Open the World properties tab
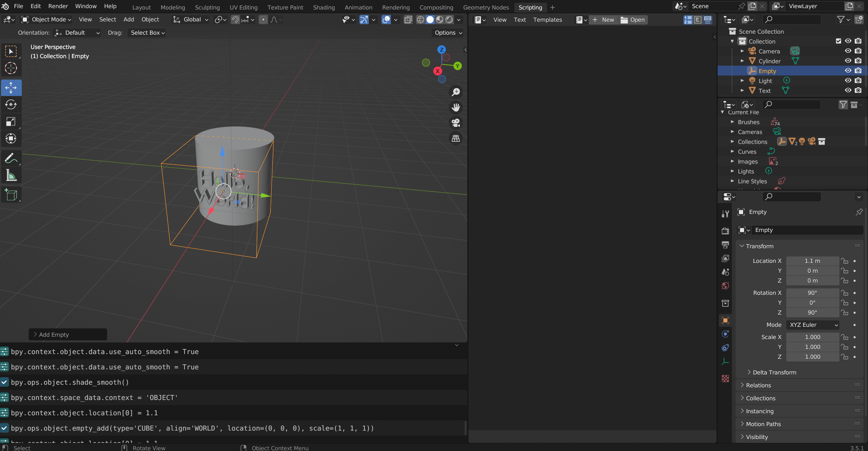 (x=725, y=286)
